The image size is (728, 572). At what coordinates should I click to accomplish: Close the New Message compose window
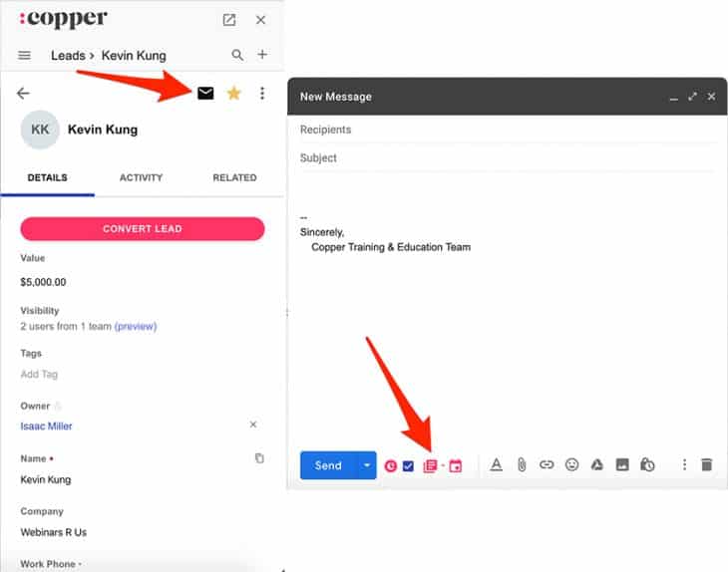point(711,97)
